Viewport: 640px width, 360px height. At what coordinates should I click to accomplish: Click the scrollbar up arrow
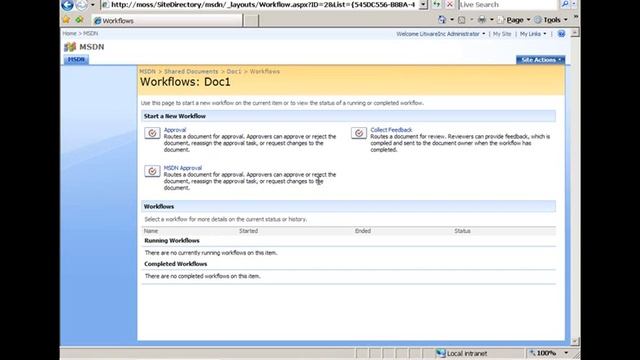[575, 33]
